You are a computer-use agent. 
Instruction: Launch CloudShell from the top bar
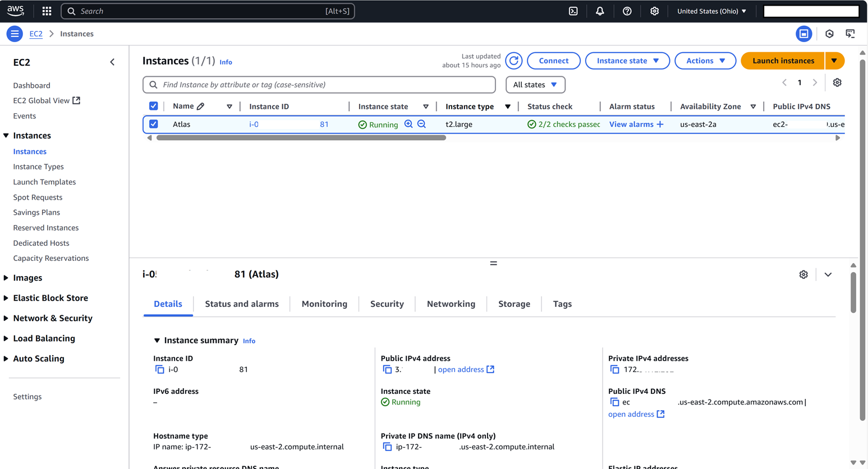click(573, 11)
